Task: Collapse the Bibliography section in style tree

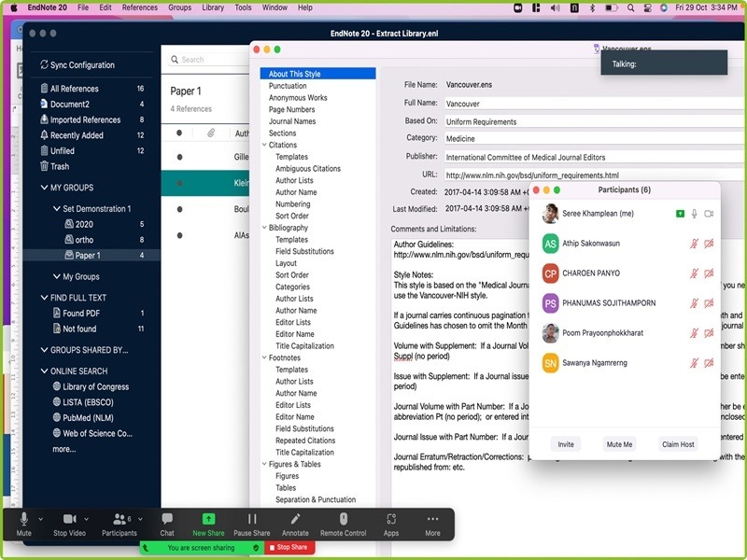Action: [265, 228]
